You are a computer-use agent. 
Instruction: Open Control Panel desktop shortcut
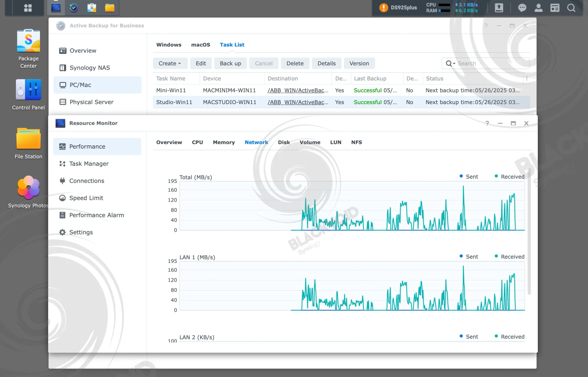pyautogui.click(x=29, y=95)
